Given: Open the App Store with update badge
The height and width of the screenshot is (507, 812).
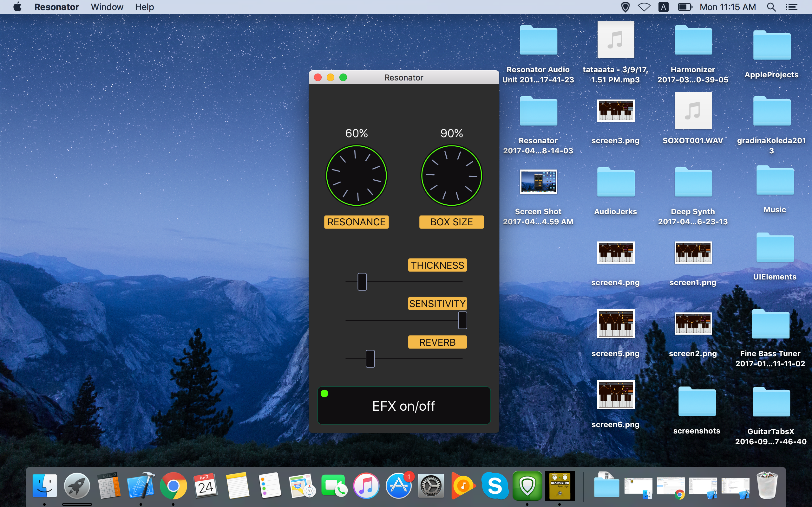Looking at the screenshot, I should [x=398, y=485].
